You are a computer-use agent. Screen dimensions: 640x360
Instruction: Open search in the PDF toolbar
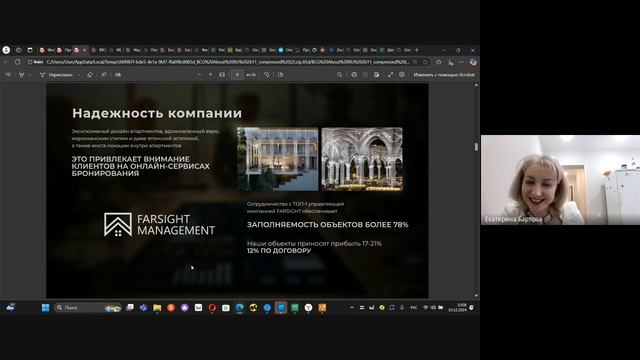pyautogui.click(x=340, y=75)
